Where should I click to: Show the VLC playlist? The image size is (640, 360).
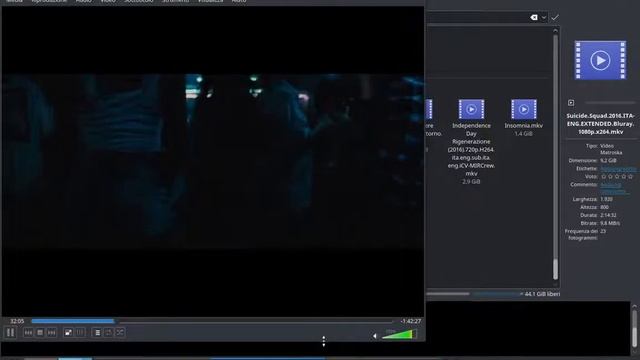click(97, 333)
